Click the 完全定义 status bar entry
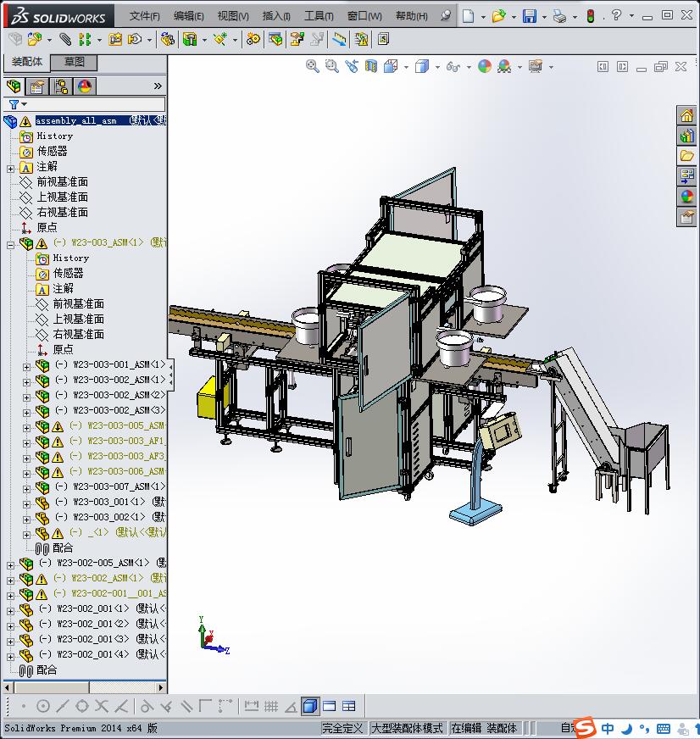 pyautogui.click(x=342, y=728)
